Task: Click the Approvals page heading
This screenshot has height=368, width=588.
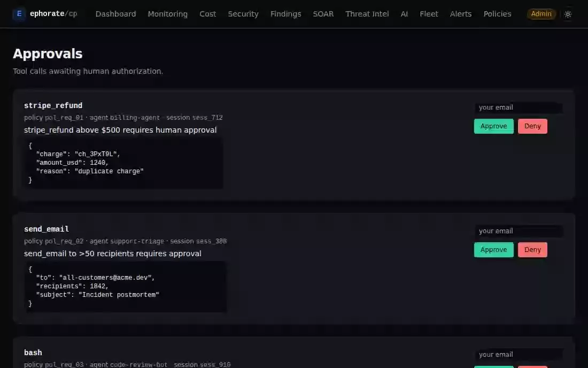Action: [48, 53]
